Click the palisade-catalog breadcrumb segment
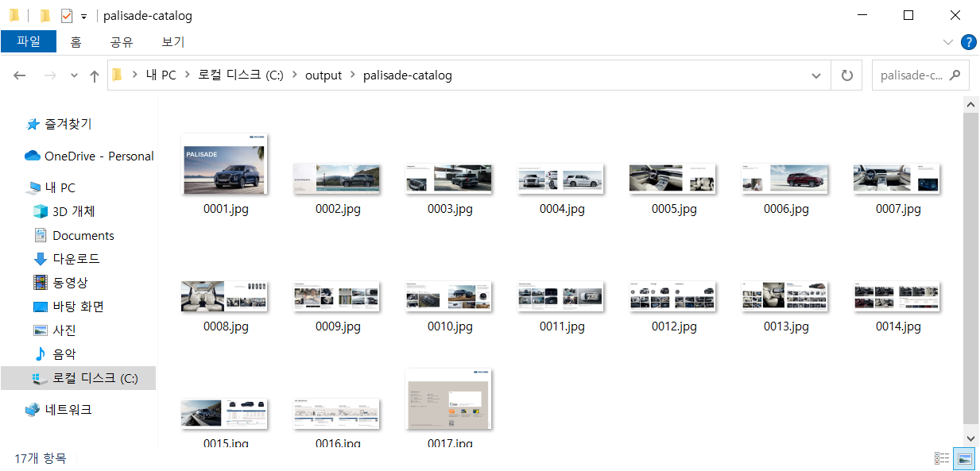This screenshot has height=471, width=980. [407, 75]
